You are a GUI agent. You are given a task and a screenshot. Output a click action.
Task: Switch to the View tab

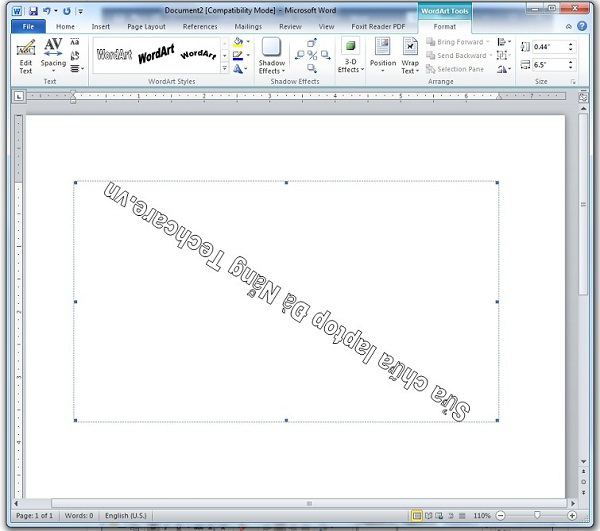point(326,26)
